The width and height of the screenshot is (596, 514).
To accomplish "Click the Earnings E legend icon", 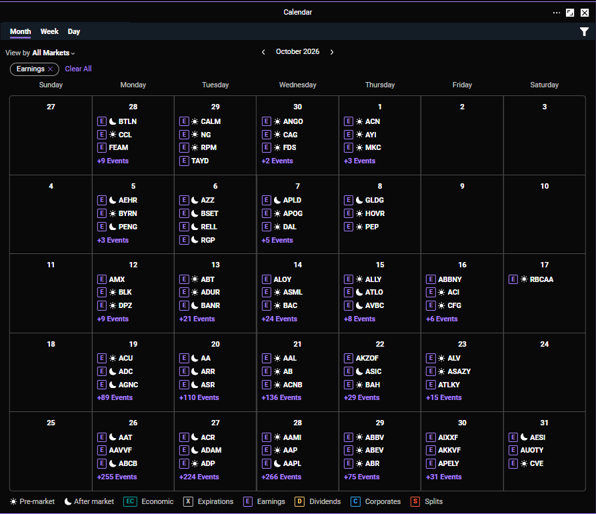I will [248, 501].
